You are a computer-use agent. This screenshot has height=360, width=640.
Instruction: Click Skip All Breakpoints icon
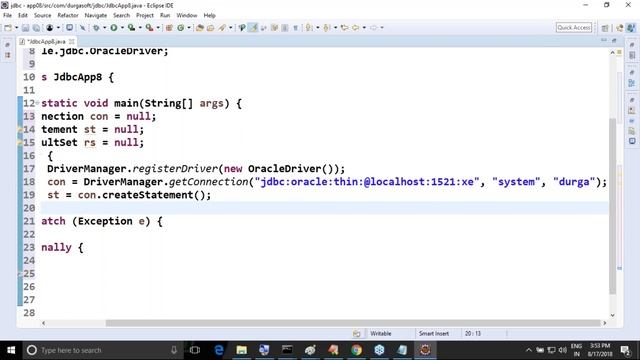pyautogui.click(x=82, y=28)
